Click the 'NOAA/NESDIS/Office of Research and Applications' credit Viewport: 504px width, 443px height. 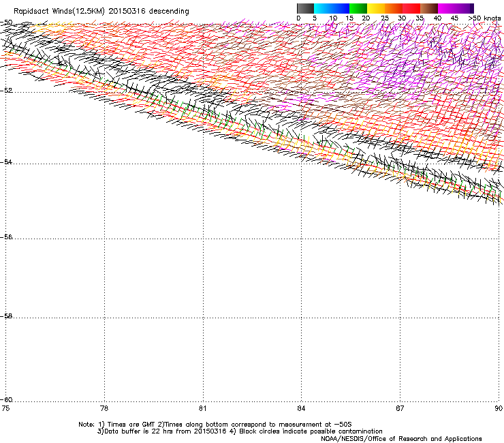pyautogui.click(x=401, y=438)
